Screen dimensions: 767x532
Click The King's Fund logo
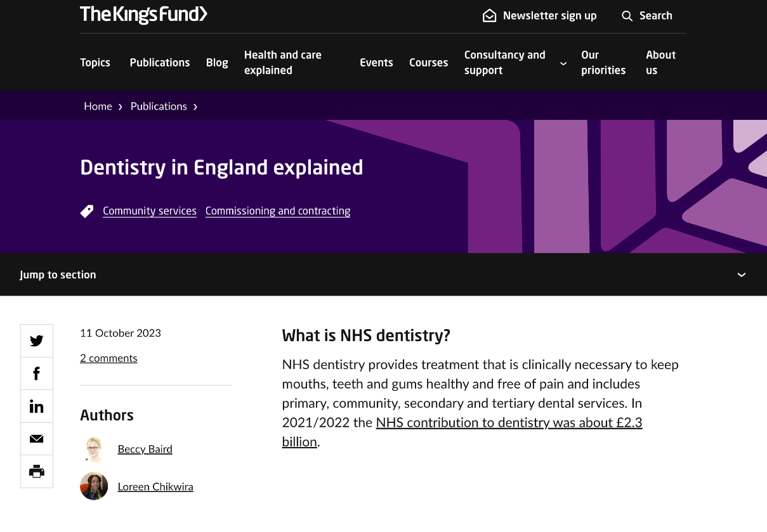(x=143, y=15)
